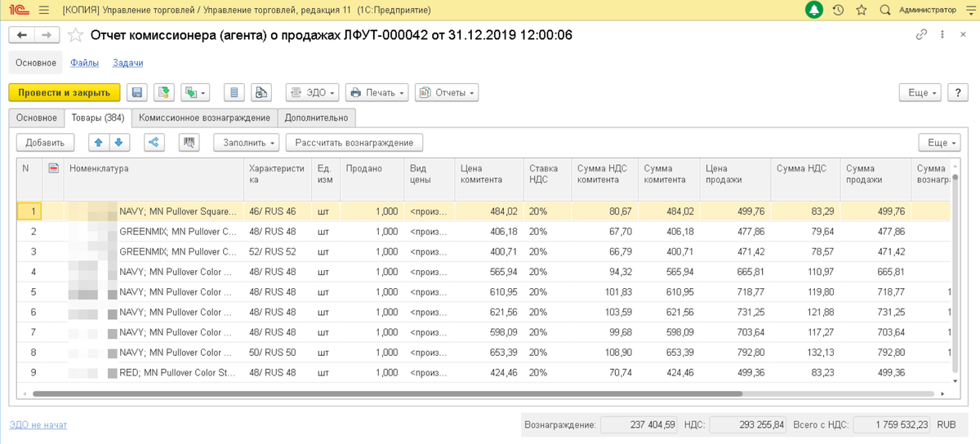Close the document form
Screen dimensions: 980x444
(x=964, y=35)
